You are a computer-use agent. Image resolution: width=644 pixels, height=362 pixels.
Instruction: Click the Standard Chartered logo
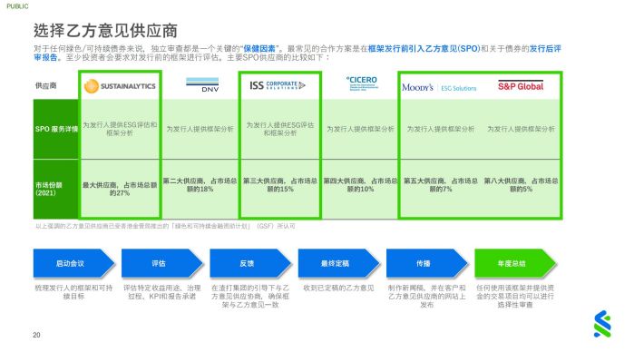point(602,324)
